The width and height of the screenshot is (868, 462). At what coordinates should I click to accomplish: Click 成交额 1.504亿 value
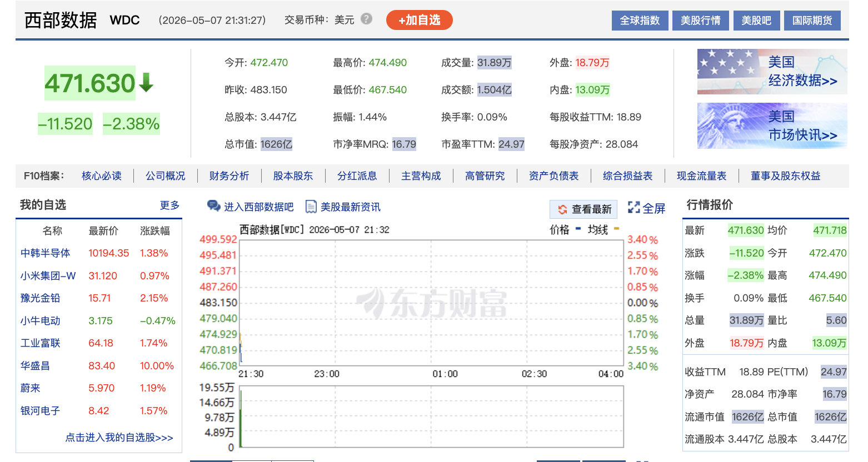coord(494,90)
